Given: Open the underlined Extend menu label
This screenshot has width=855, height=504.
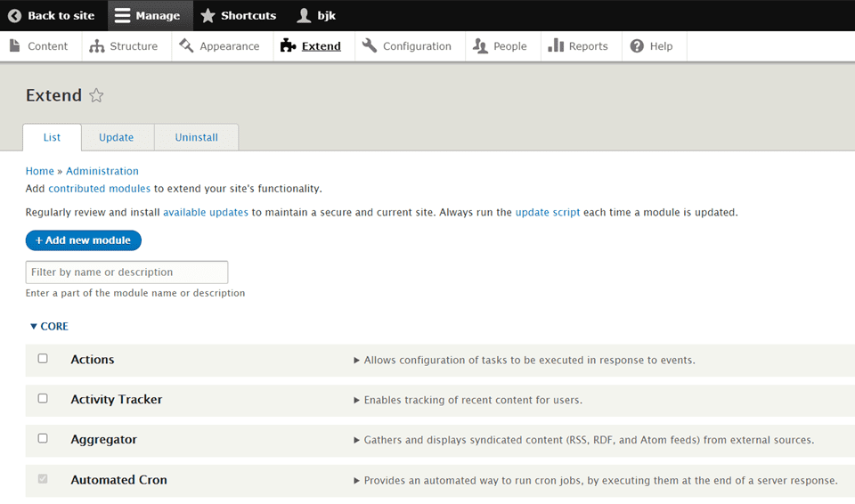Looking at the screenshot, I should pyautogui.click(x=322, y=46).
